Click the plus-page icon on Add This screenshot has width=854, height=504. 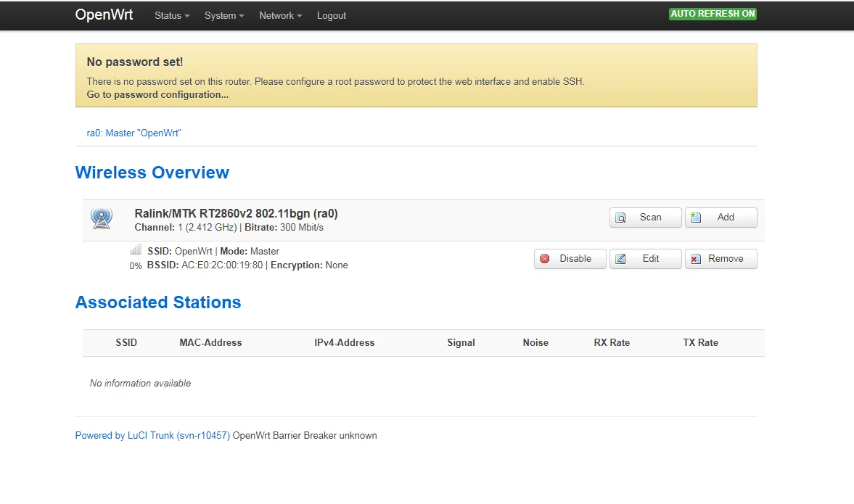click(x=696, y=218)
